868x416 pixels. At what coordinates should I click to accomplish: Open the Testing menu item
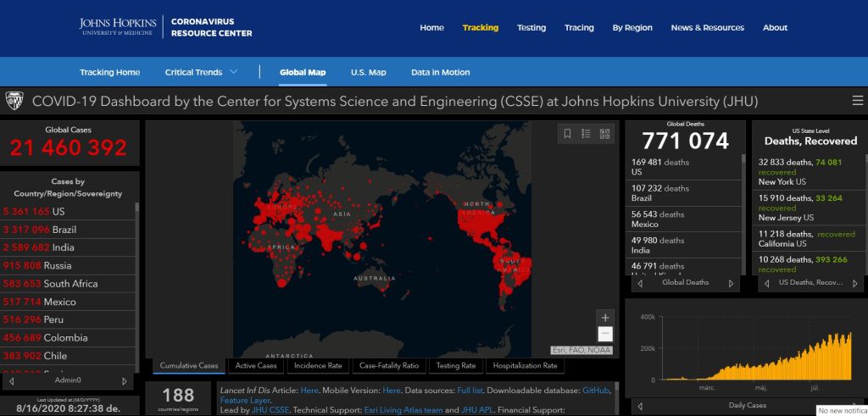pos(531,28)
